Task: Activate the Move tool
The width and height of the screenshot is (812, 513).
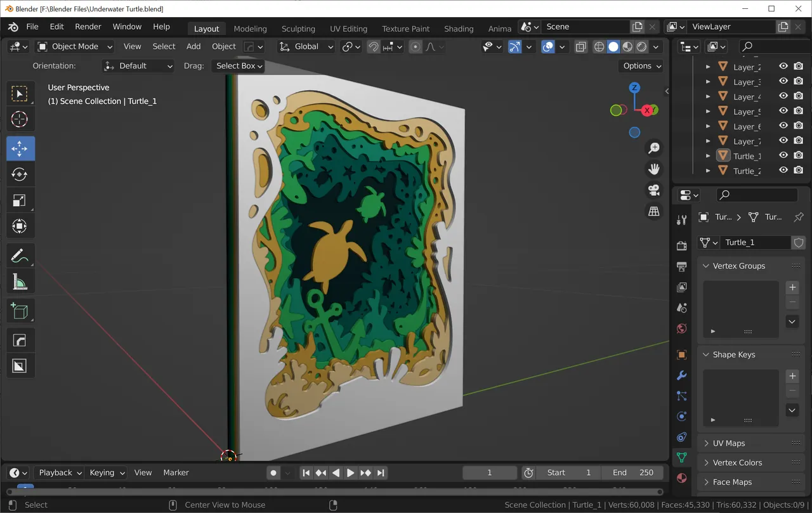Action: pos(20,148)
